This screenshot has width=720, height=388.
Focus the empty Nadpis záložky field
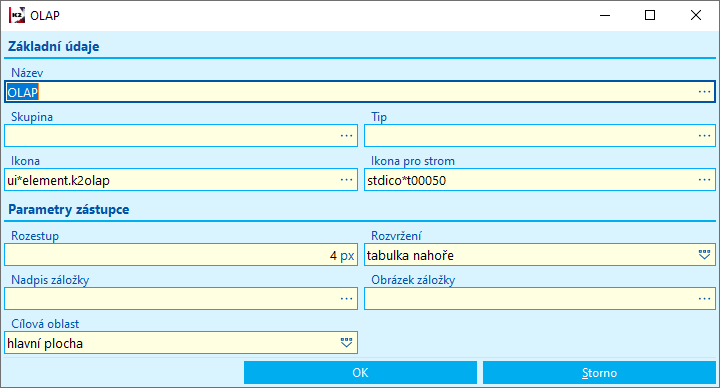[x=181, y=299]
